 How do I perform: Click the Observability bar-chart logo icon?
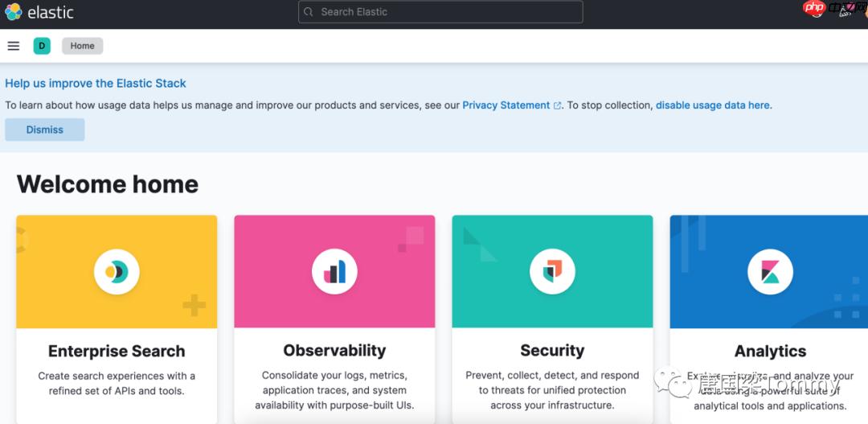334,272
